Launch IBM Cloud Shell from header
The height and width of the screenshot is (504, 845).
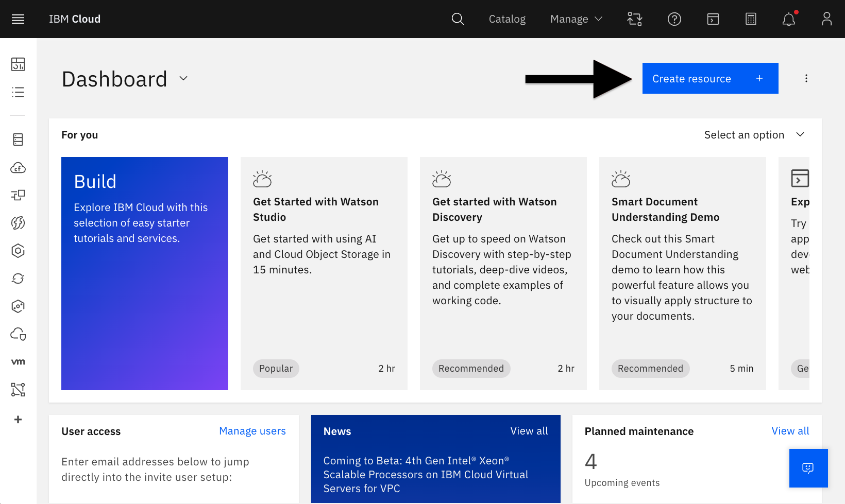713,19
